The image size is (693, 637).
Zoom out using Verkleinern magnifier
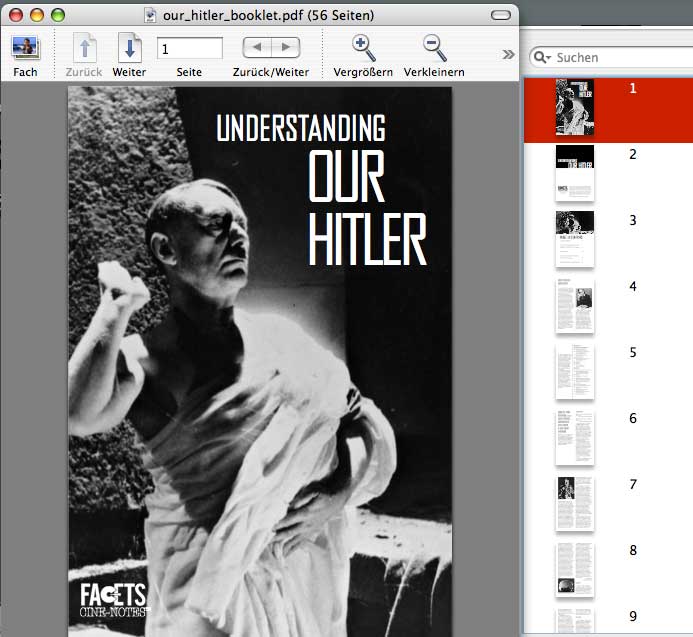pyautogui.click(x=433, y=48)
